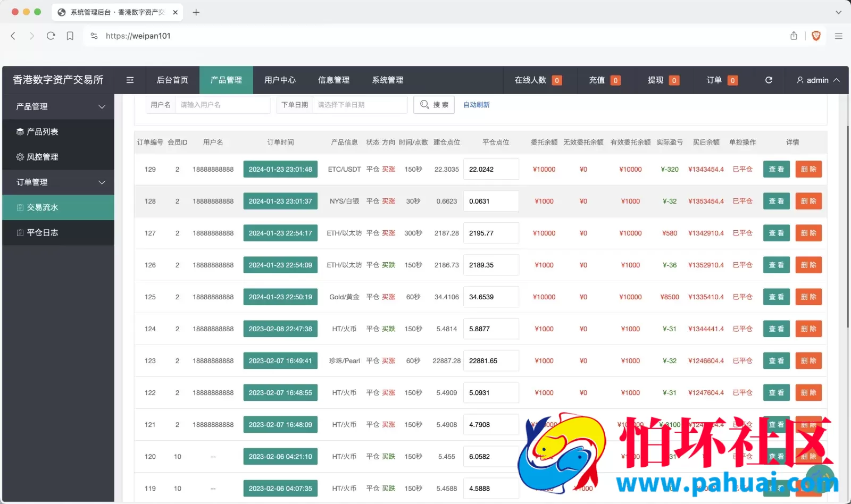Click the 自动刷新 link
The height and width of the screenshot is (504, 851).
coord(477,105)
